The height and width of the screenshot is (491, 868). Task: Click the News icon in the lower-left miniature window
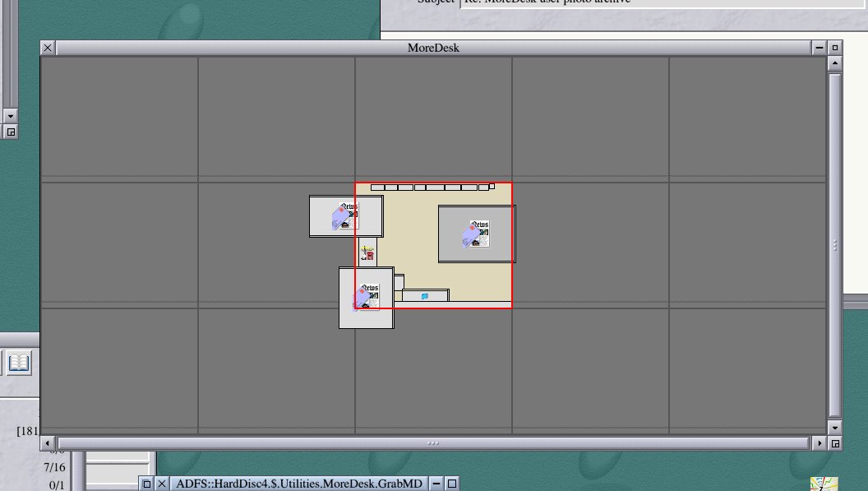[x=367, y=297]
